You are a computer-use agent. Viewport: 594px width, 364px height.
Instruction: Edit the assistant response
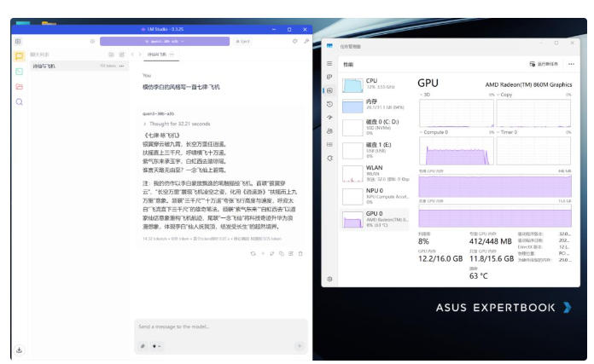[x=291, y=253]
